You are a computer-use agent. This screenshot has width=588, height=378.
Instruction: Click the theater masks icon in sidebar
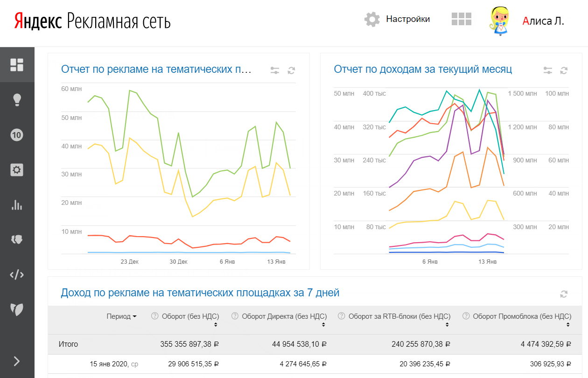click(x=17, y=239)
